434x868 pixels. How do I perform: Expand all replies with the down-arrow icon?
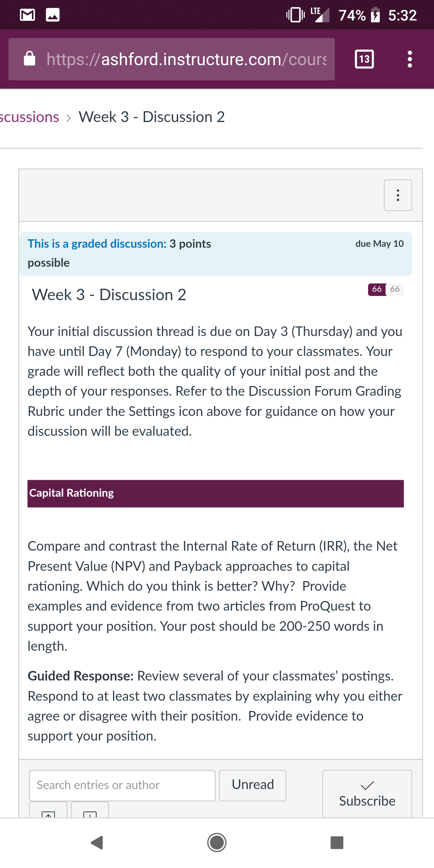[x=90, y=810]
